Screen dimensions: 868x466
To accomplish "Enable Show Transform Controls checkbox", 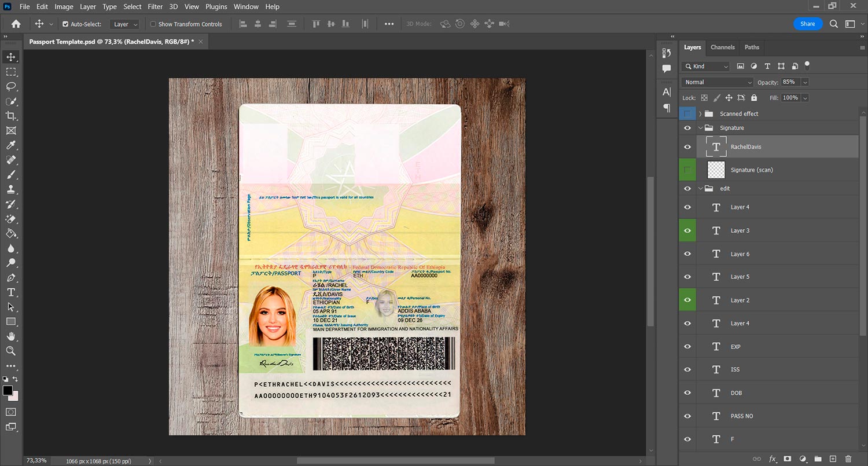I will pos(153,24).
